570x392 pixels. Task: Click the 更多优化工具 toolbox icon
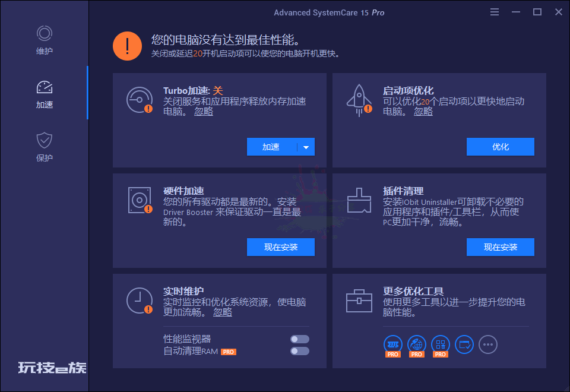pyautogui.click(x=359, y=301)
